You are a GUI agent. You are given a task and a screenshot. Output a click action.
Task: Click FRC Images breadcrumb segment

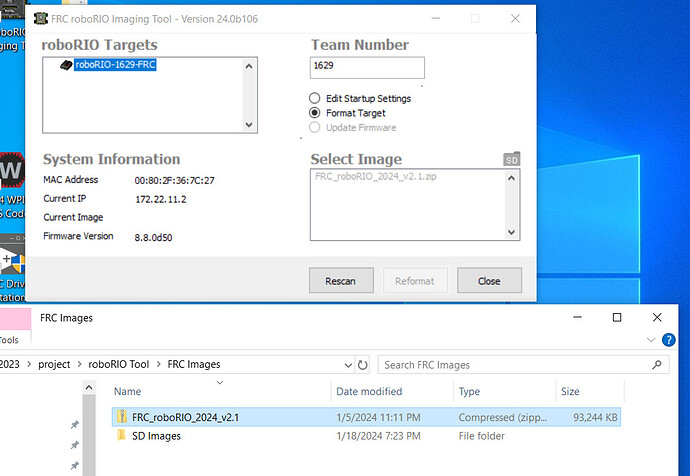194,364
